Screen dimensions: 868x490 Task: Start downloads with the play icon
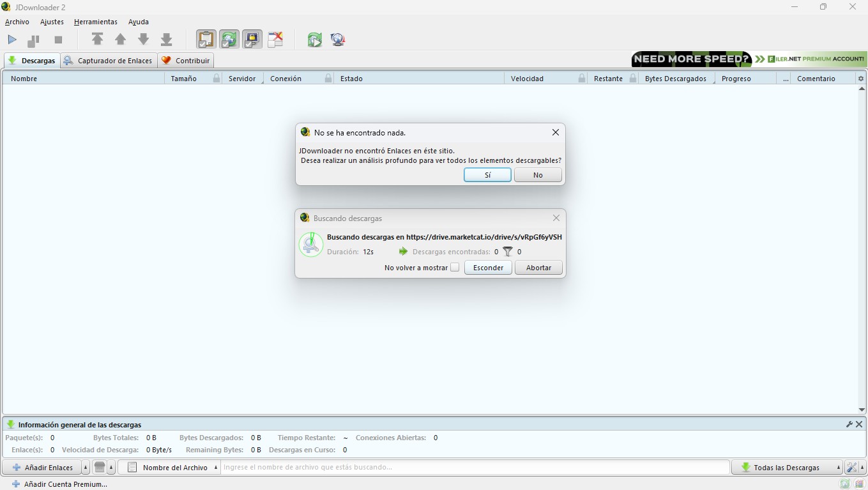(12, 40)
